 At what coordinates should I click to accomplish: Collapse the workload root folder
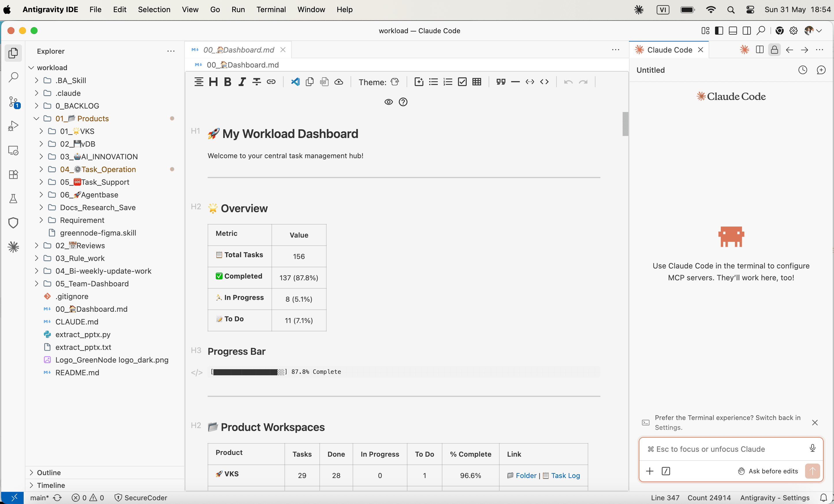coord(31,68)
